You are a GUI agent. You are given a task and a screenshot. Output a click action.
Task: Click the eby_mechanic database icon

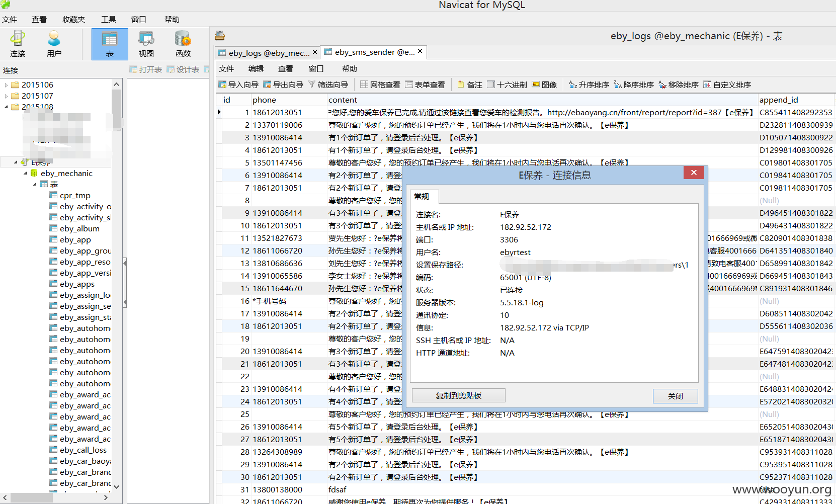click(x=34, y=173)
